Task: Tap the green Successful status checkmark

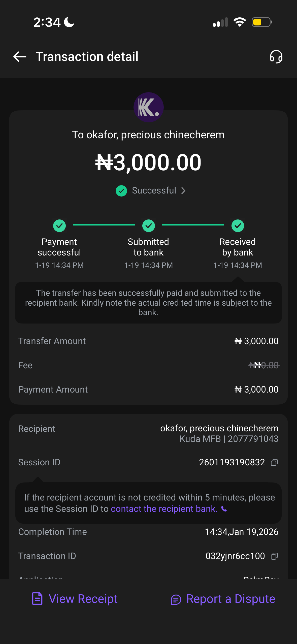Action: click(x=121, y=191)
